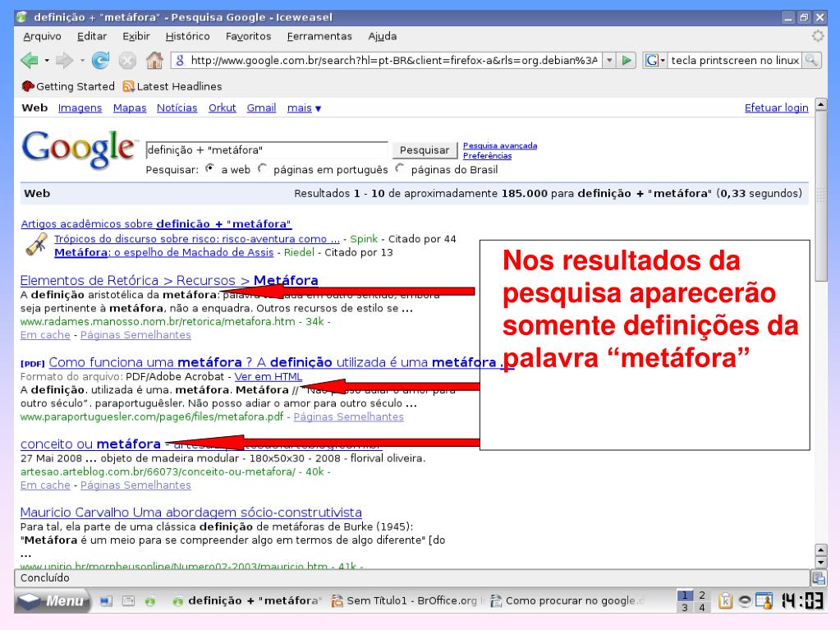Click the clipboard tray icon
The width and height of the screenshot is (840, 630).
725,601
